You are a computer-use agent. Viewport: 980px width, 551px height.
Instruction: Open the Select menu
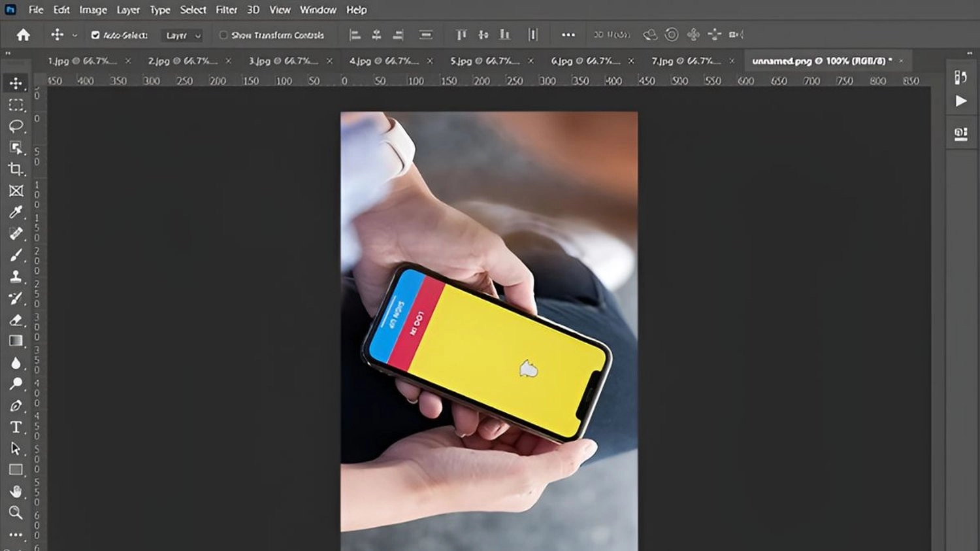pyautogui.click(x=193, y=10)
